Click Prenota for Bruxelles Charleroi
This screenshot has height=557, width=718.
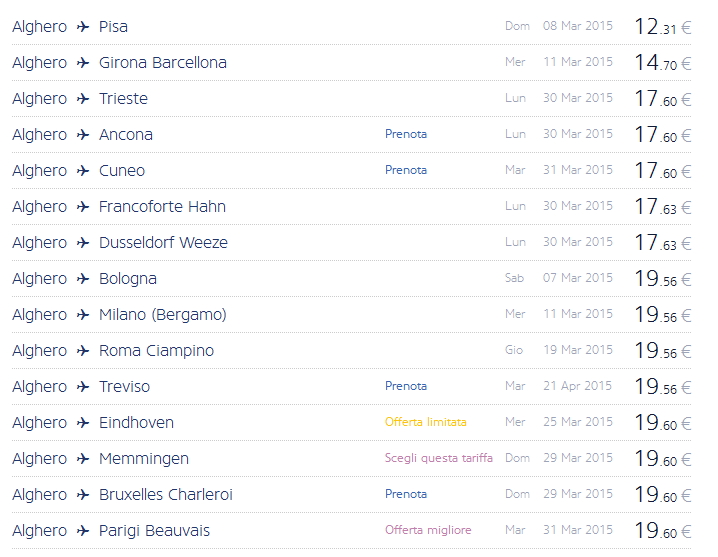click(406, 494)
